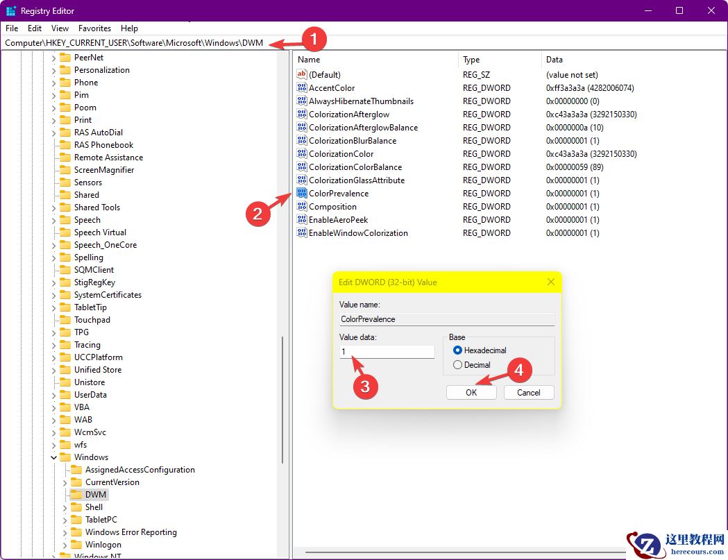
Task: Sort values by the Data column header
Action: (634, 60)
